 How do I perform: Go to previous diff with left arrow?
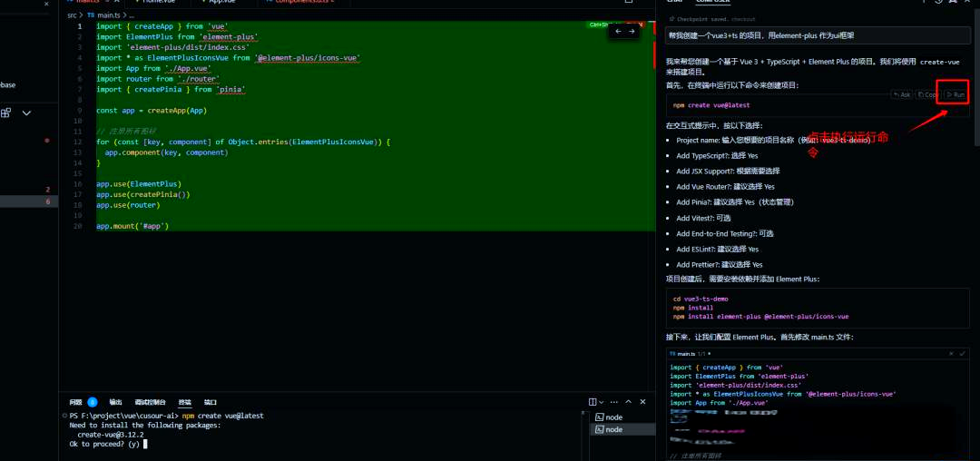coord(618,32)
